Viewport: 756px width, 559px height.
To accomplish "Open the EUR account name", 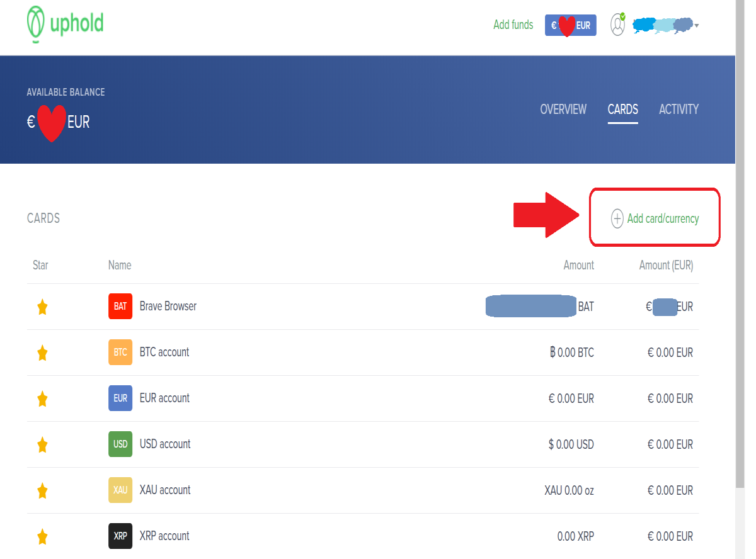I will coord(164,398).
